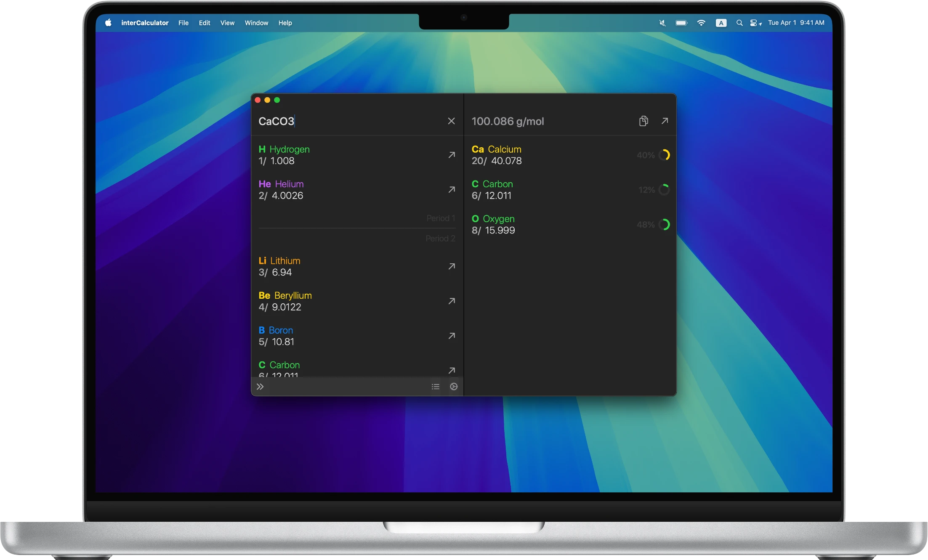Toggle the list view icon
This screenshot has height=560, width=928.
[x=436, y=387]
